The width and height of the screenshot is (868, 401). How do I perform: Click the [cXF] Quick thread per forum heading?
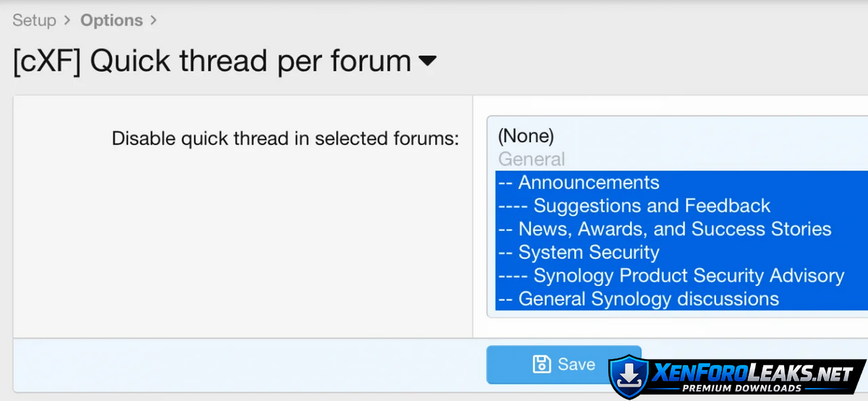(212, 61)
